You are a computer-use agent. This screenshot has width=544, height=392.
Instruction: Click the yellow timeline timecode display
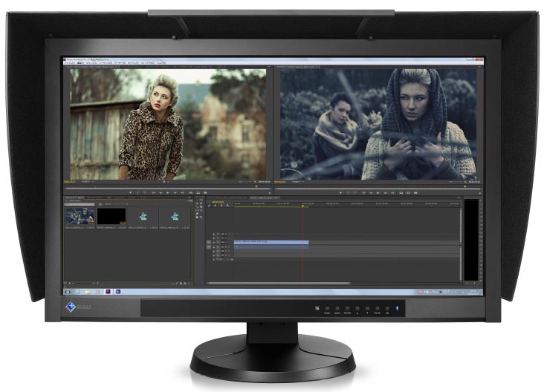(x=218, y=202)
